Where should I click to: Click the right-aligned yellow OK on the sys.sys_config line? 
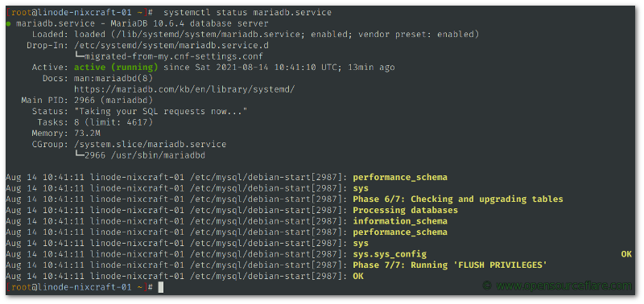point(626,254)
